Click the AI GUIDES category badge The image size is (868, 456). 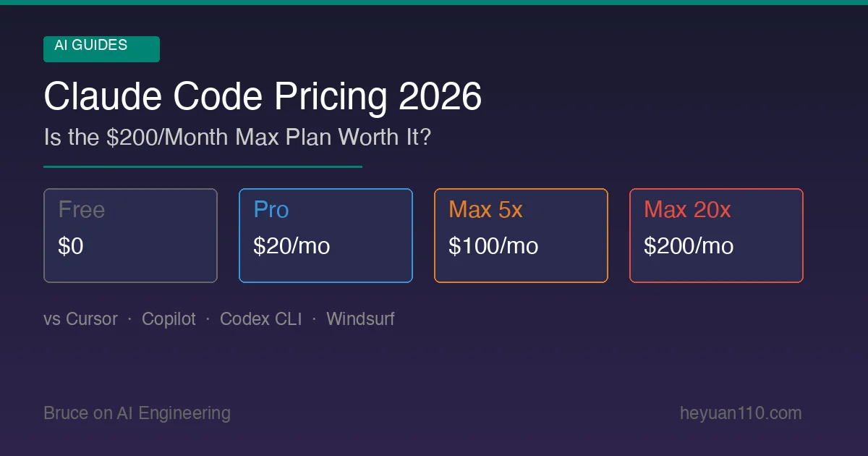pos(101,48)
